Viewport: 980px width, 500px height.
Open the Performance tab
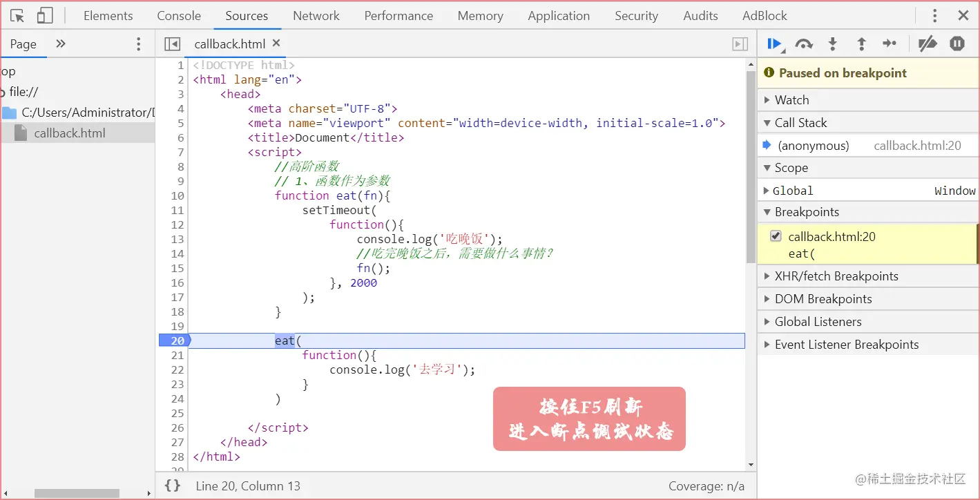398,15
